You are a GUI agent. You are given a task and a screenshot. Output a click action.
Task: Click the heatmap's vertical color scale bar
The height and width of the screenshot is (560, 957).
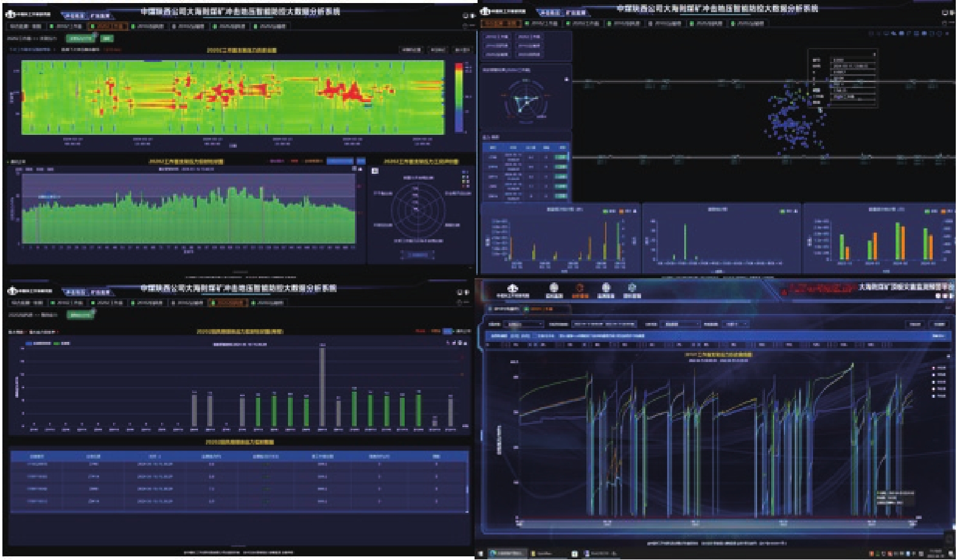pyautogui.click(x=459, y=97)
